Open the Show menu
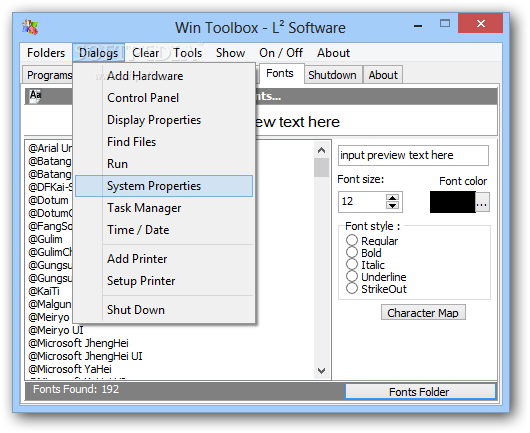This screenshot has height=433, width=530. point(231,53)
